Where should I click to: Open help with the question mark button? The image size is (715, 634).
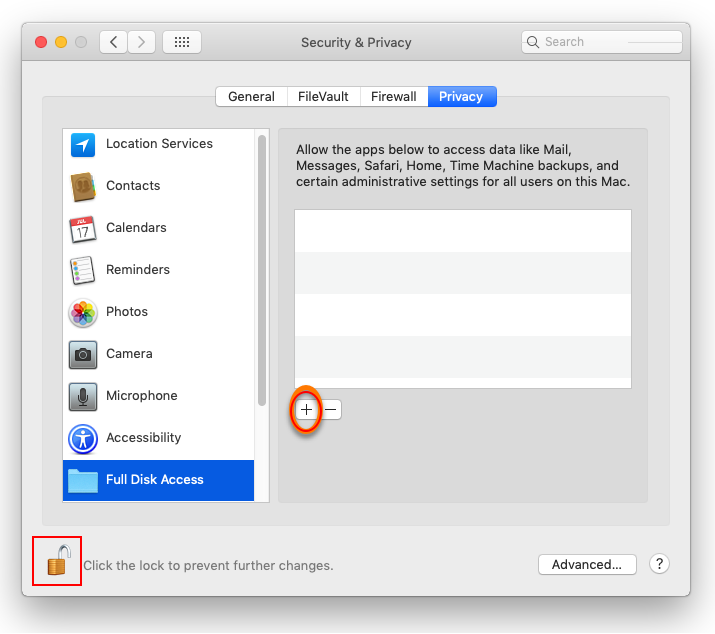point(659,564)
